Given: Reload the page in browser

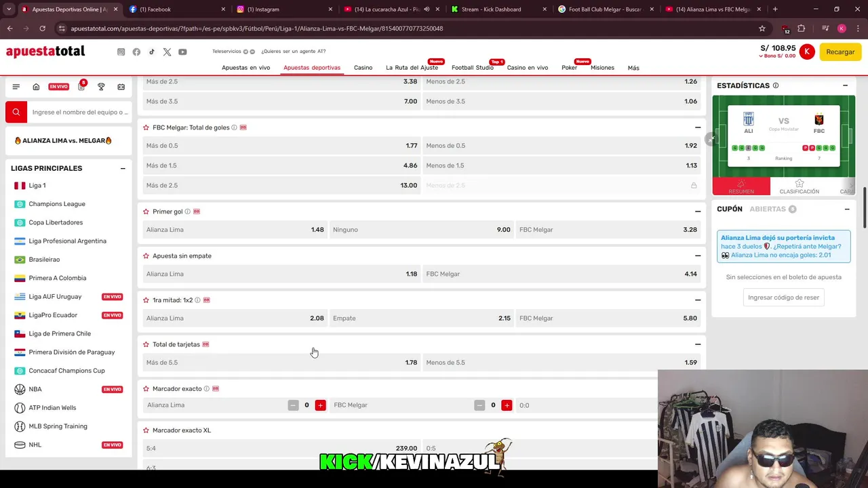Looking at the screenshot, I should tap(42, 28).
